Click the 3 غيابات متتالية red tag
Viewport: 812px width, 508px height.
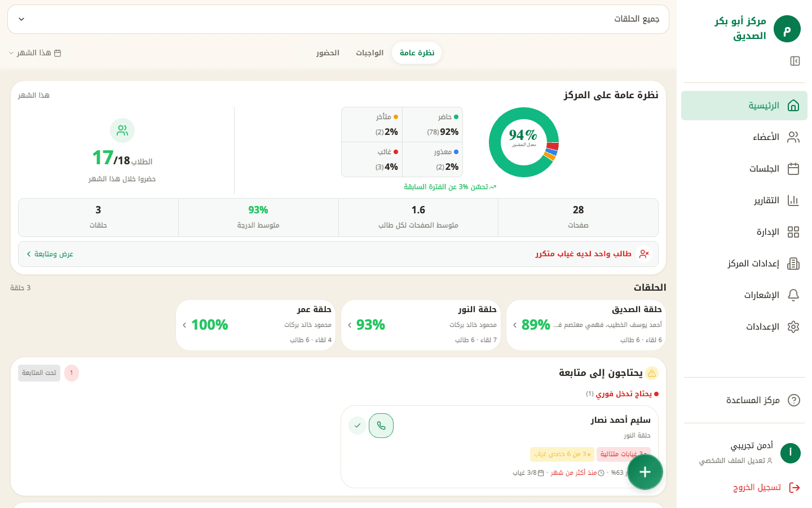(x=623, y=454)
